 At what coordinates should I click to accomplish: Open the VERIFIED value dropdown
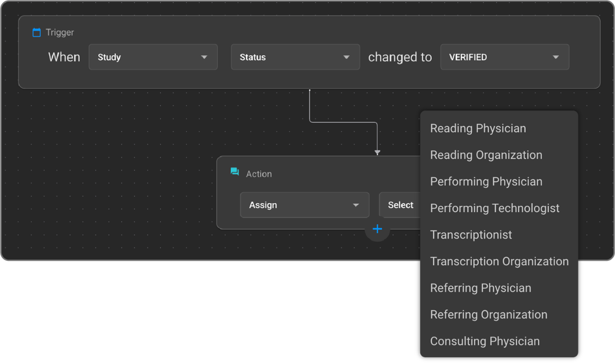point(504,57)
